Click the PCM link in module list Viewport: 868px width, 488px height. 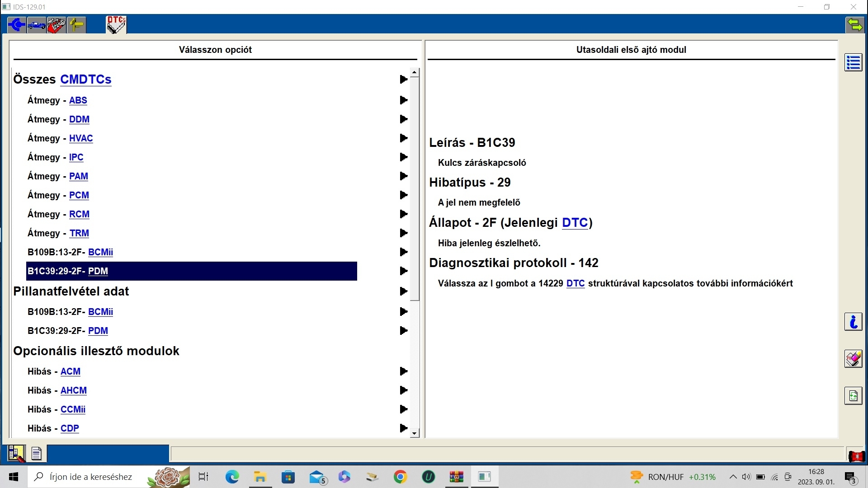(x=79, y=195)
